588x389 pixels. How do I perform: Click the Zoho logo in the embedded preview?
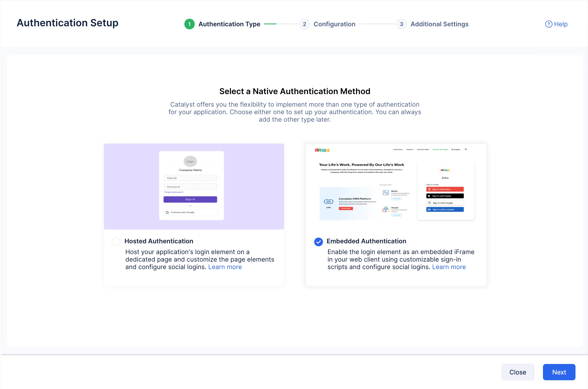point(322,150)
